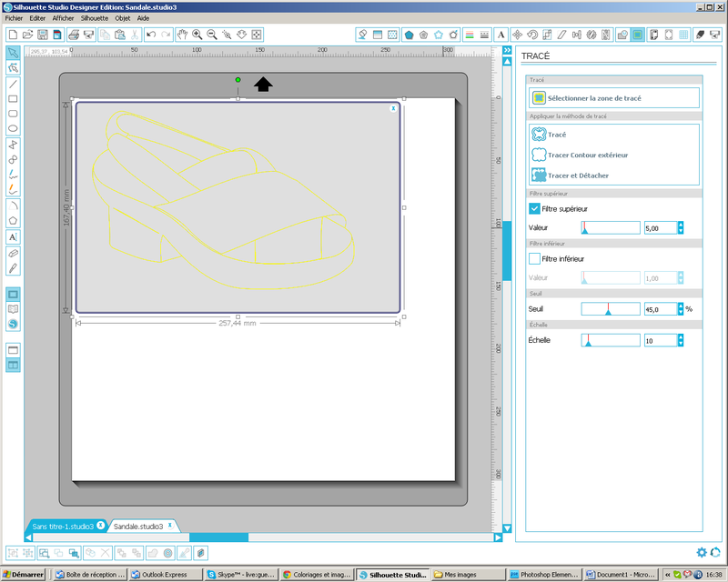Activate the Zoom in tool

click(x=197, y=34)
